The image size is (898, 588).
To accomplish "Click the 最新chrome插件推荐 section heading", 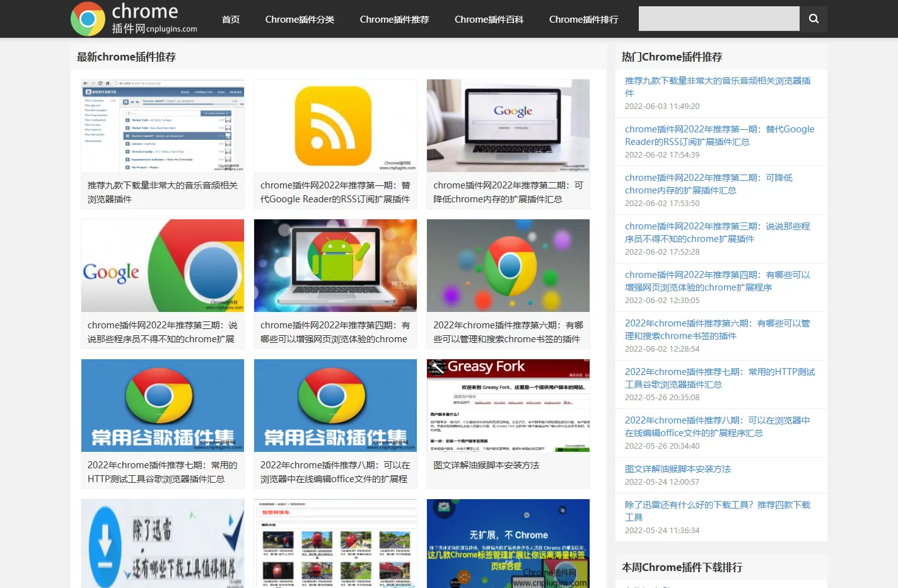I will tap(126, 57).
